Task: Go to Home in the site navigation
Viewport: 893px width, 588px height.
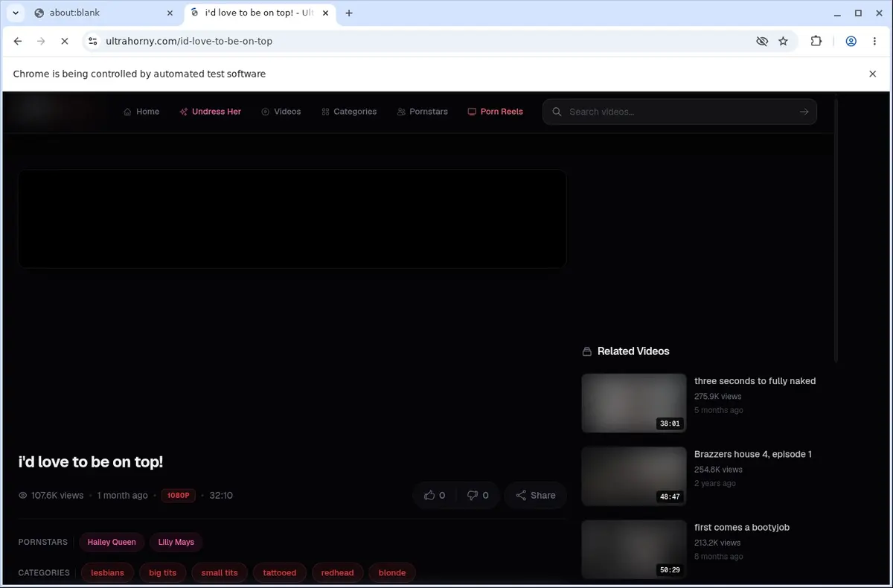Action: point(141,112)
